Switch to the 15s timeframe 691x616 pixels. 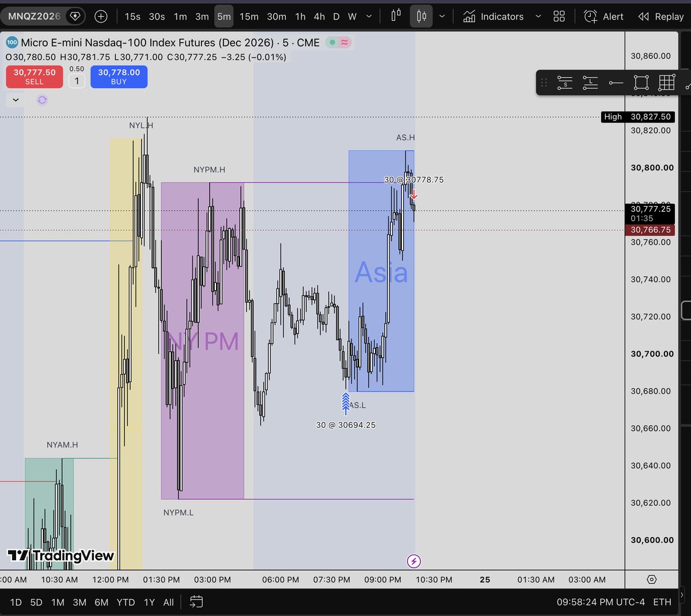tap(132, 17)
